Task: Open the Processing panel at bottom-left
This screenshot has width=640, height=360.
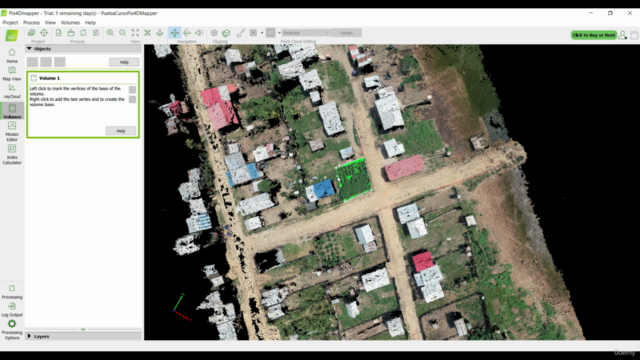Action: (12, 292)
